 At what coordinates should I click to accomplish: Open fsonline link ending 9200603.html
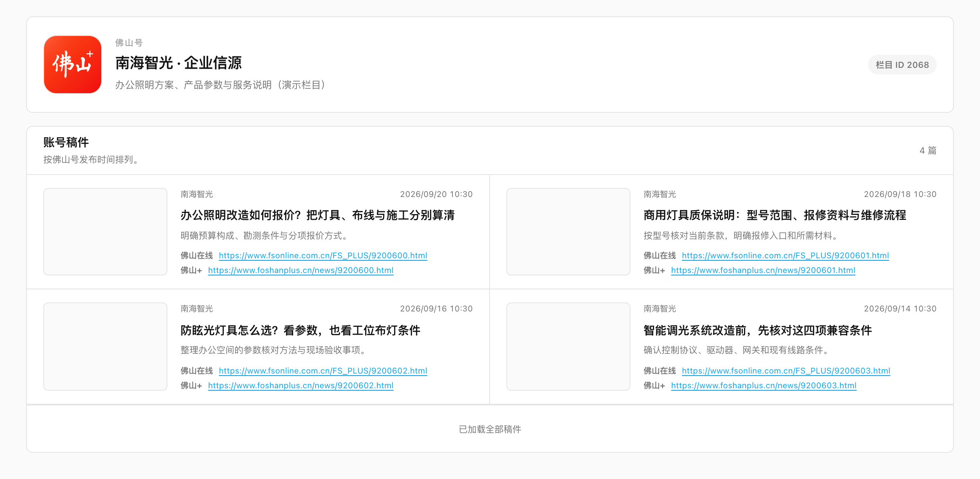[786, 371]
